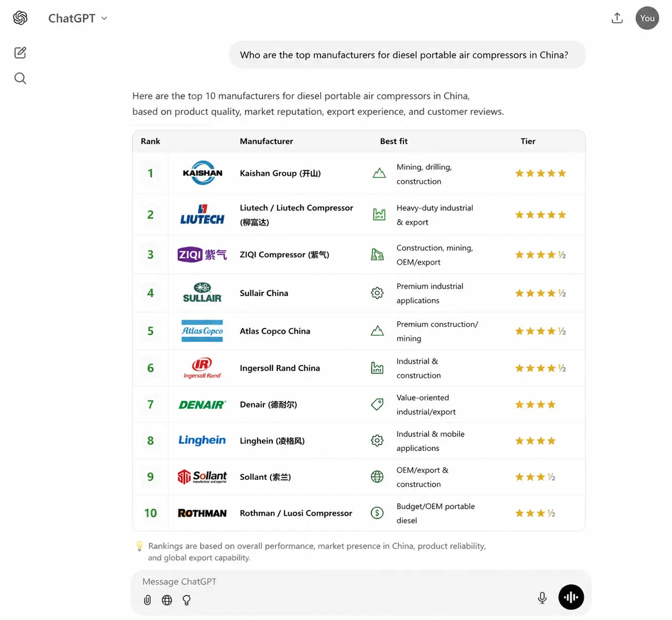Click the Ingersoll Rand logo
The image size is (672, 620).
(202, 368)
